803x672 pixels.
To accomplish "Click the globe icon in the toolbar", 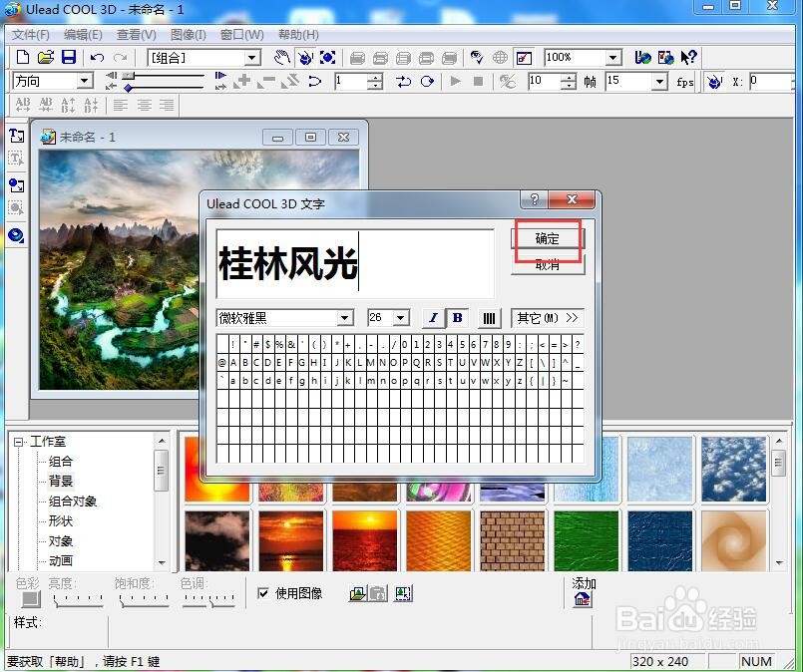I will [x=500, y=57].
